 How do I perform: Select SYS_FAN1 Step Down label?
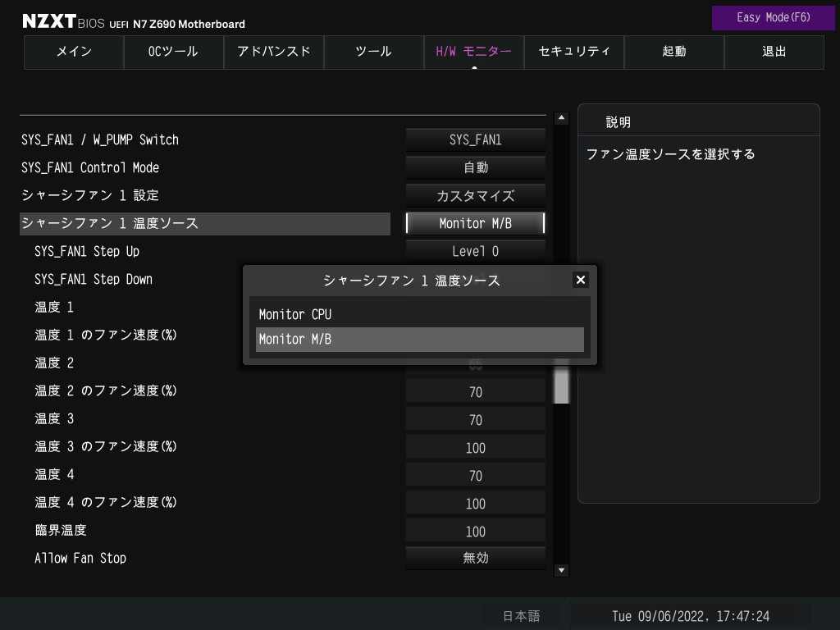pyautogui.click(x=94, y=279)
